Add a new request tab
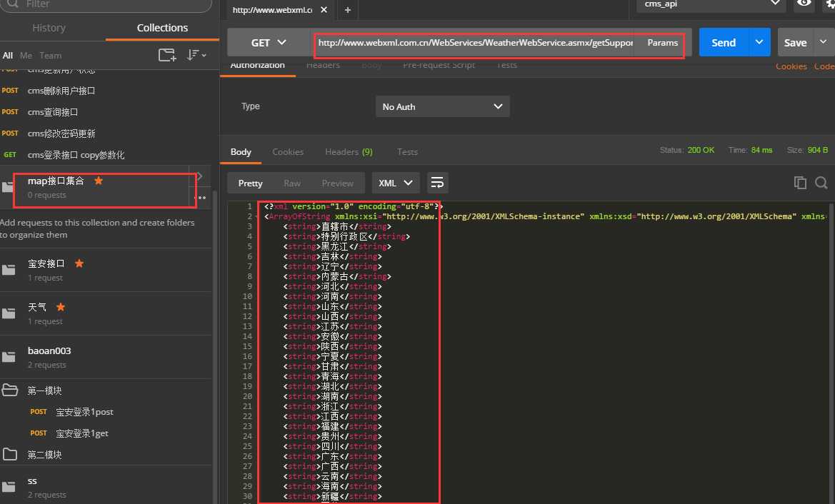The height and width of the screenshot is (504, 835). [x=348, y=10]
